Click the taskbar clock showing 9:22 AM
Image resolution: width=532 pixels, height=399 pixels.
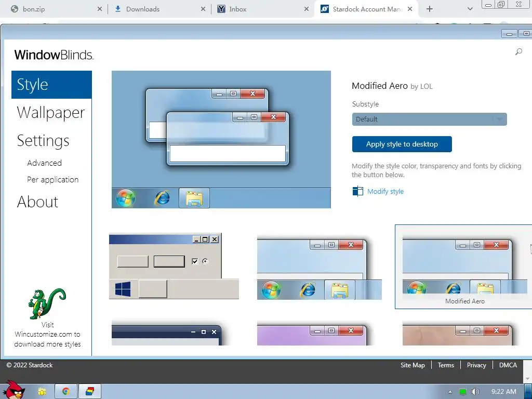pos(504,392)
